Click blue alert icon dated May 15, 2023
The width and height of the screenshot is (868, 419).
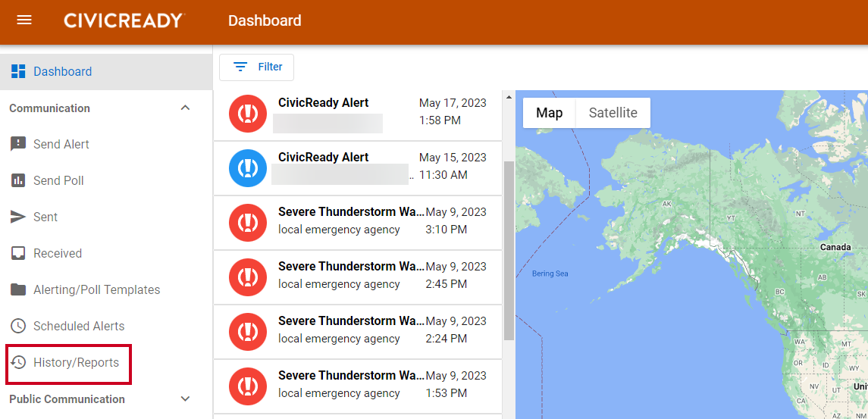click(x=248, y=167)
